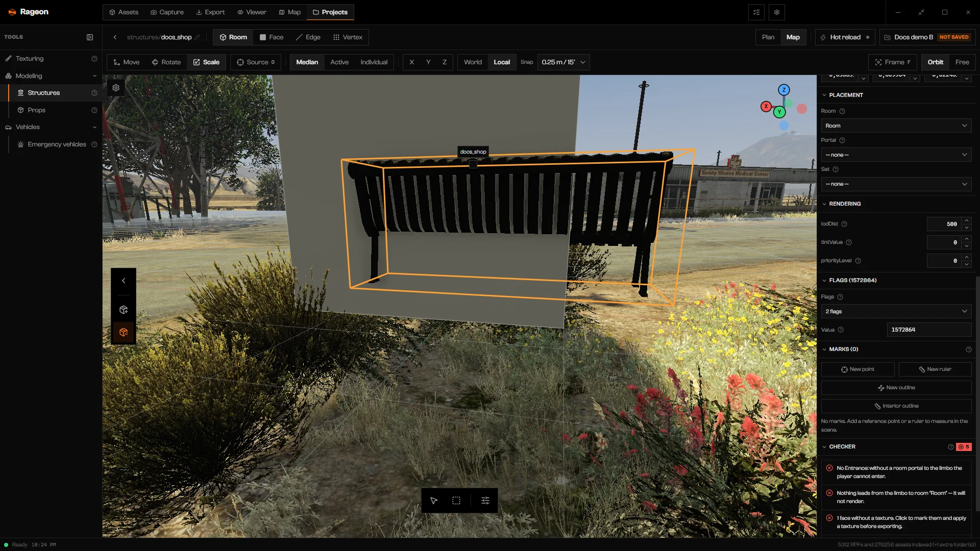The height and width of the screenshot is (551, 980).
Task: Collapse the Modeling tree group
Action: pyautogui.click(x=94, y=76)
